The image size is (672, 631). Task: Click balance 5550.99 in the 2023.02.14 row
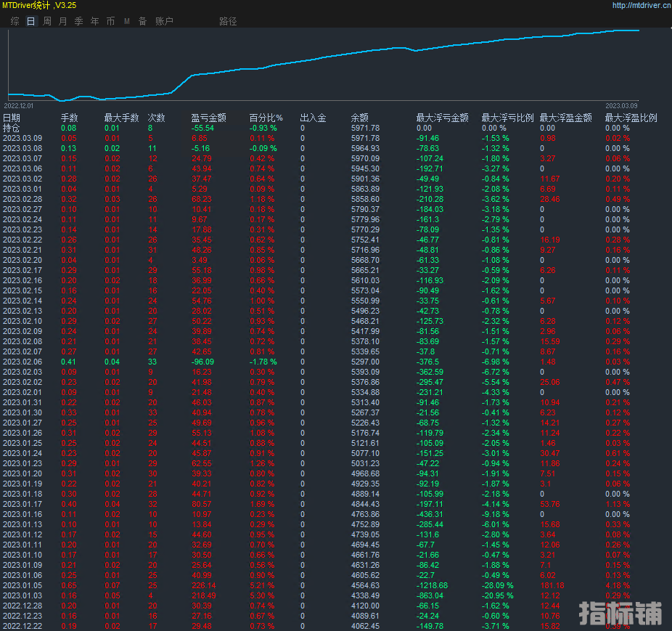365,301
